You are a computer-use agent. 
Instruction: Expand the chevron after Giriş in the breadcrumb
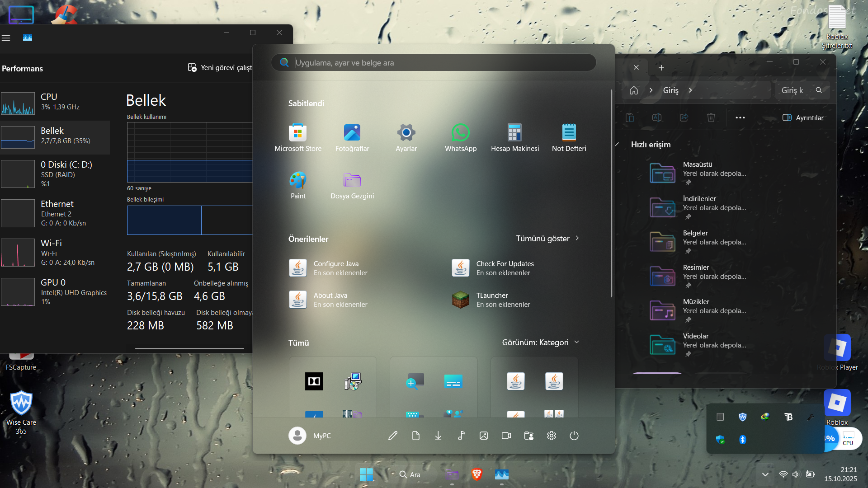click(690, 90)
